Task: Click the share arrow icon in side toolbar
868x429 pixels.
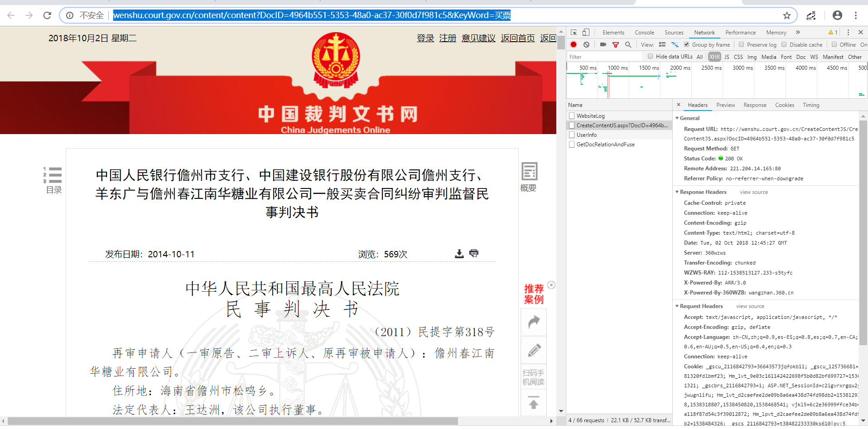Action: pyautogui.click(x=534, y=322)
